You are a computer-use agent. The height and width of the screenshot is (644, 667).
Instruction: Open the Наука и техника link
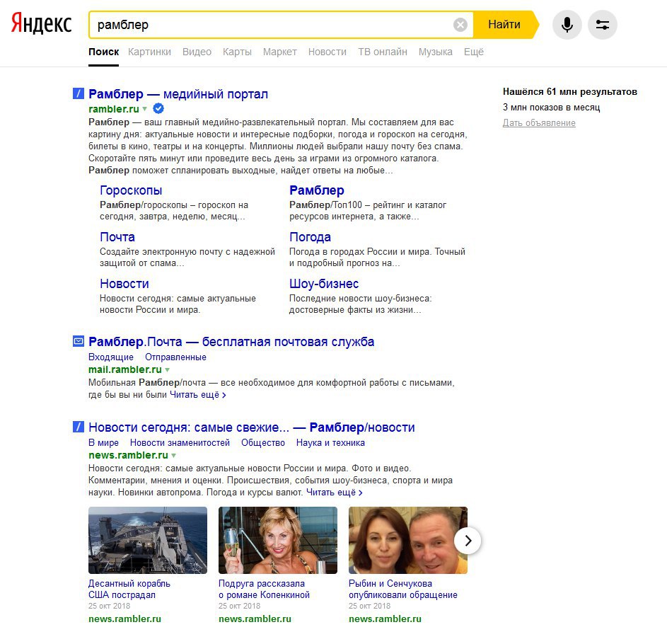coord(330,443)
